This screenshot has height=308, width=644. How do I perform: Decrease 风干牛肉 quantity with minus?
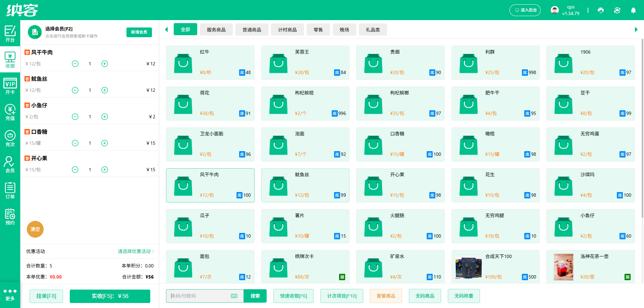tap(75, 64)
